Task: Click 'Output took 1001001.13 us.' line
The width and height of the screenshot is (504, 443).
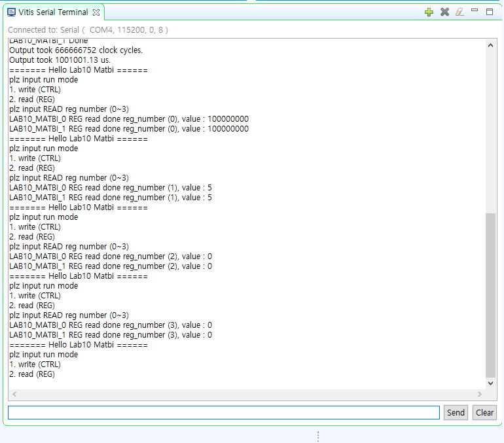Action: 60,60
